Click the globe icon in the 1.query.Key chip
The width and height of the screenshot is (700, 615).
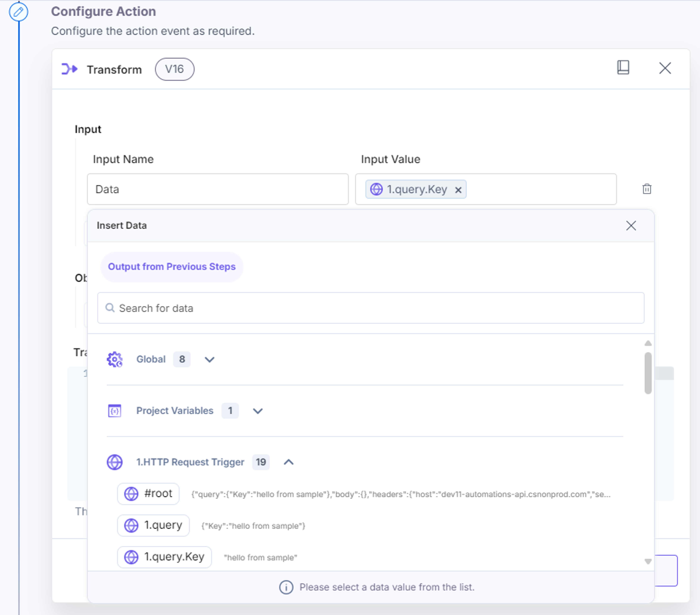376,189
